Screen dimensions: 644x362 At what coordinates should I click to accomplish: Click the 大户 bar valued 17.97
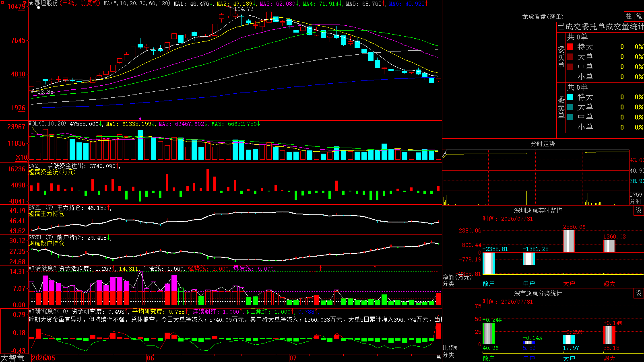pos(569,339)
